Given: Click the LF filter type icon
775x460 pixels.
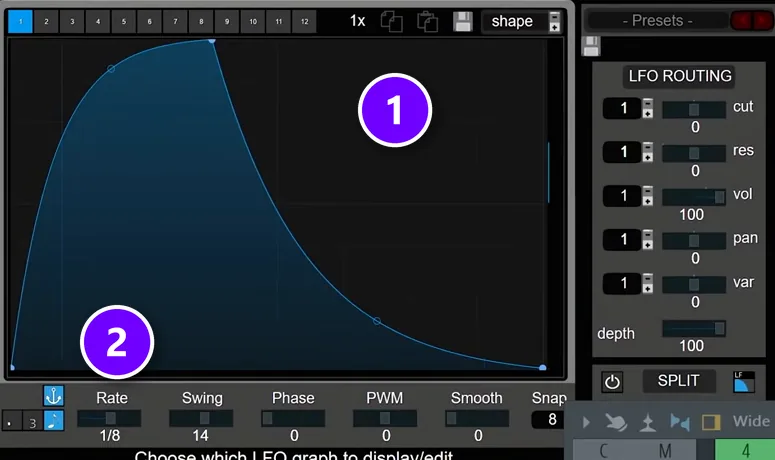Looking at the screenshot, I should click(x=744, y=381).
